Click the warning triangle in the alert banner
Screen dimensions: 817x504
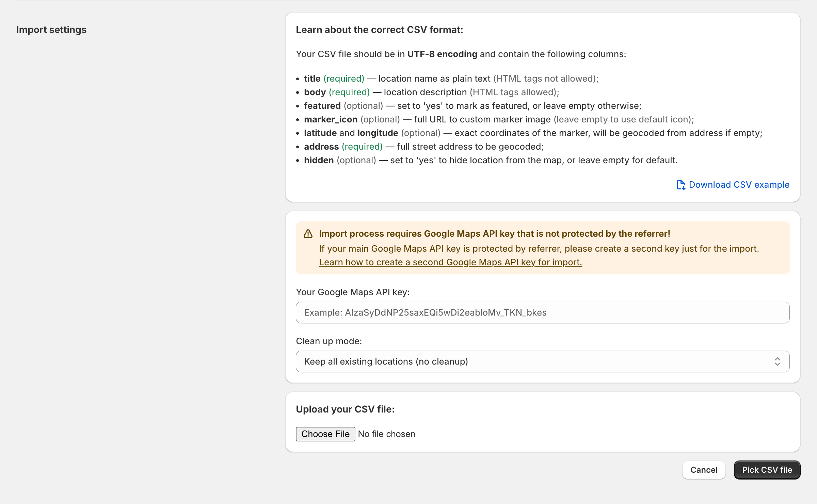pos(308,234)
